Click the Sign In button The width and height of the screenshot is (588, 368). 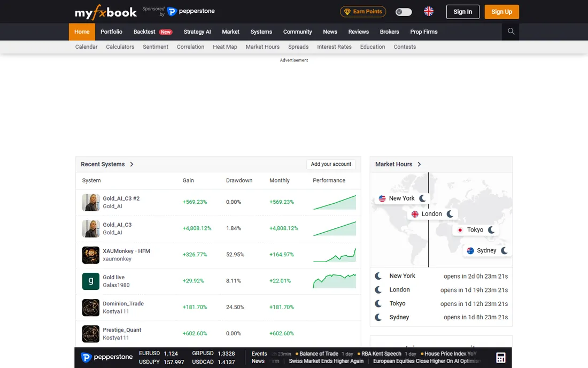point(463,12)
